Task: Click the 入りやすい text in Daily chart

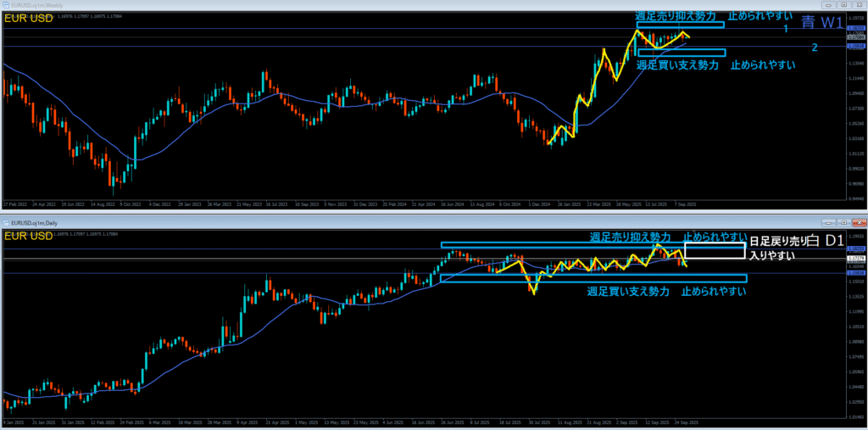Action: pyautogui.click(x=771, y=256)
